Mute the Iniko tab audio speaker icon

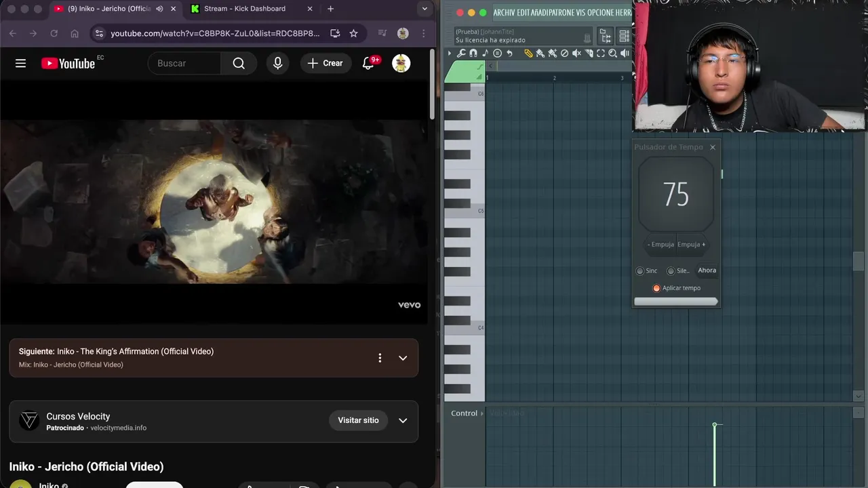pyautogui.click(x=159, y=9)
